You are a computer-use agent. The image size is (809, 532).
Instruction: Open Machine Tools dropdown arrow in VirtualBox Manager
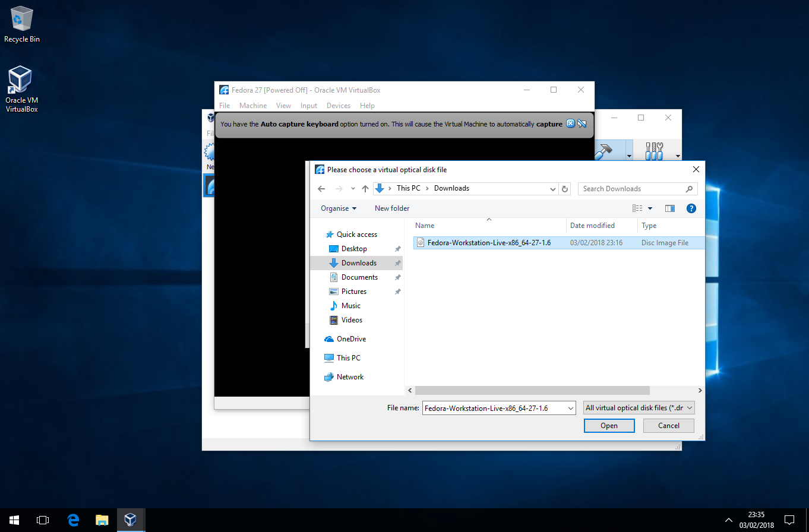pos(629,156)
